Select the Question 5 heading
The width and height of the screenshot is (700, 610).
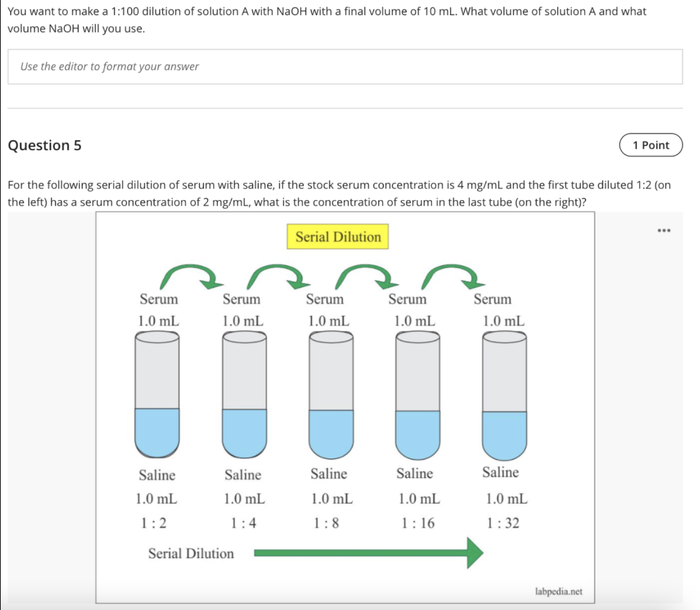tap(44, 145)
